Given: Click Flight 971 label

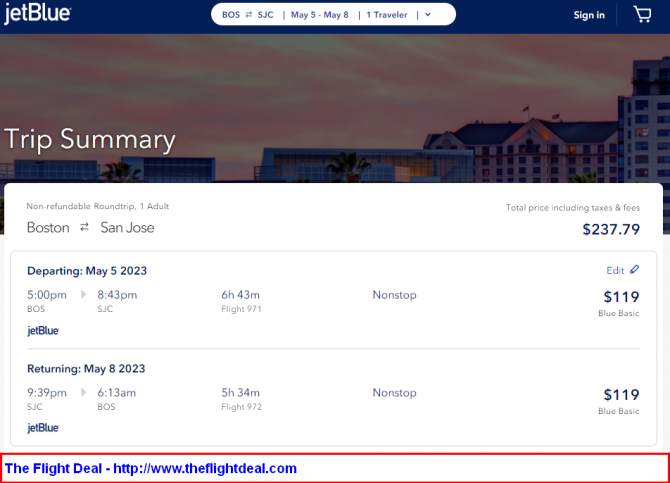Looking at the screenshot, I should [x=241, y=309].
